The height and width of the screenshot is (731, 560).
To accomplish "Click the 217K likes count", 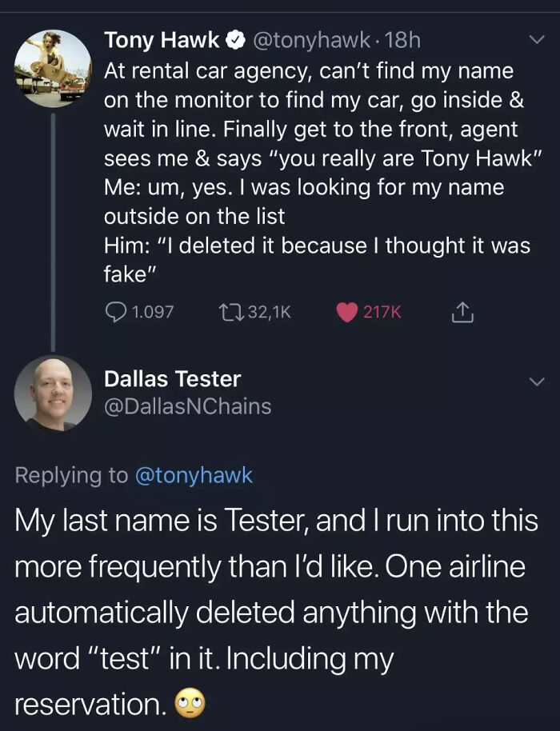I will (x=382, y=312).
